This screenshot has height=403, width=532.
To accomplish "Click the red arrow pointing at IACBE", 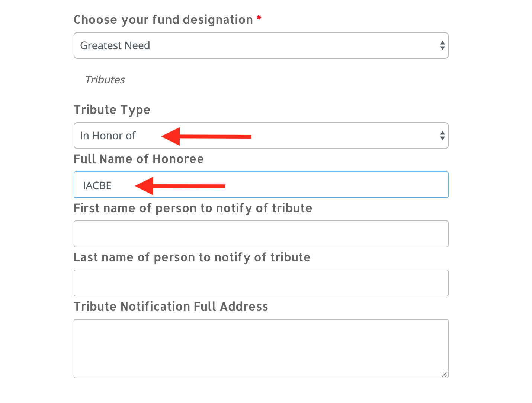I will pos(180,186).
